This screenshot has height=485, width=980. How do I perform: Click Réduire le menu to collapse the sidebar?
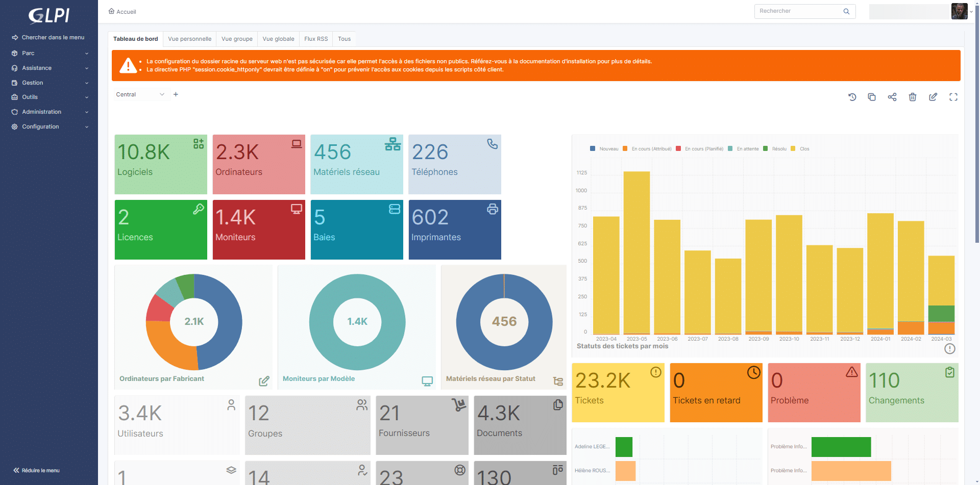pyautogui.click(x=36, y=470)
